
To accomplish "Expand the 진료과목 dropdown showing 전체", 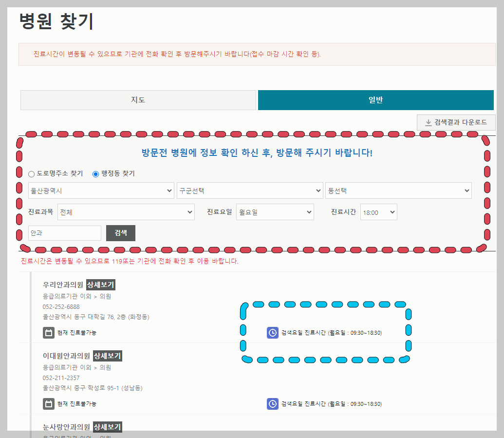I will tap(126, 212).
